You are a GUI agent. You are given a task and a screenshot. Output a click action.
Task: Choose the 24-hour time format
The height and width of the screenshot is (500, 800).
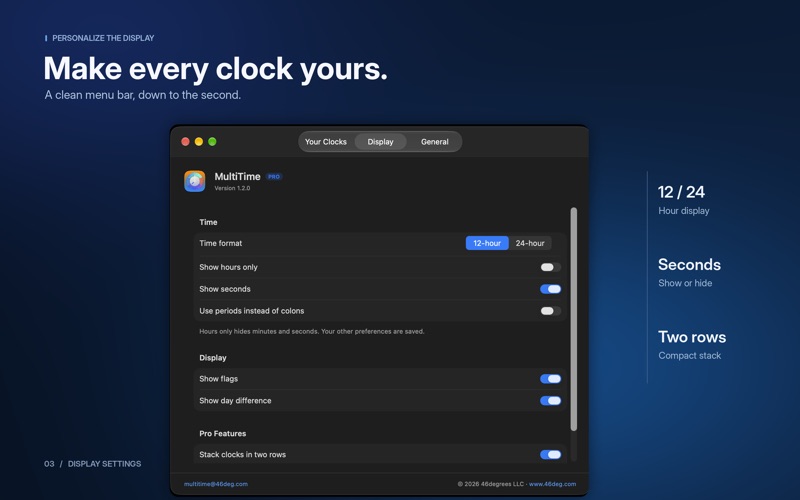[530, 243]
